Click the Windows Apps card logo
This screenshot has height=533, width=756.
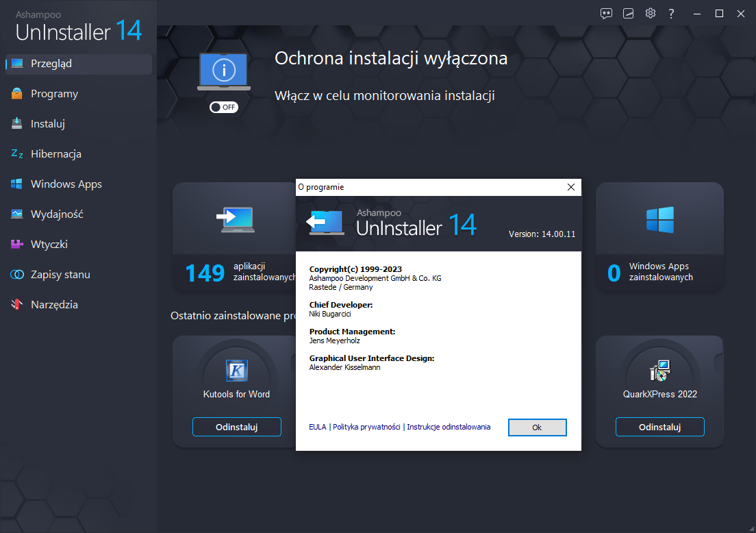click(660, 220)
